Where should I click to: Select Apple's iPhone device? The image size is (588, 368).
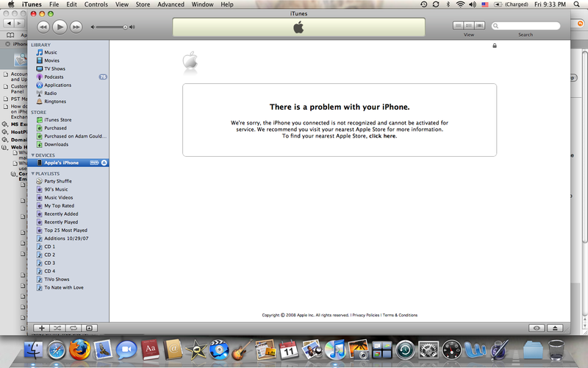[68, 163]
